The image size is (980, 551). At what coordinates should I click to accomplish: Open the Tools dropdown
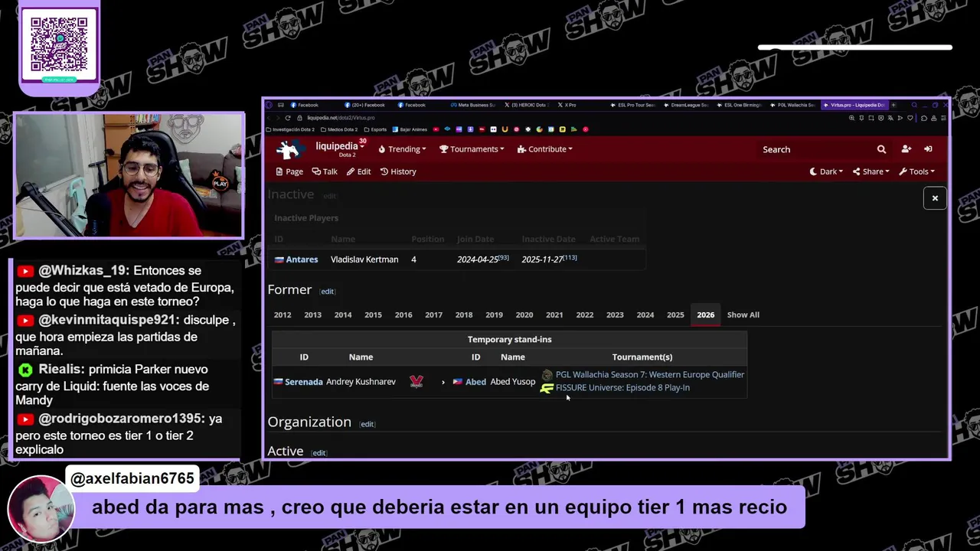pyautogui.click(x=916, y=171)
